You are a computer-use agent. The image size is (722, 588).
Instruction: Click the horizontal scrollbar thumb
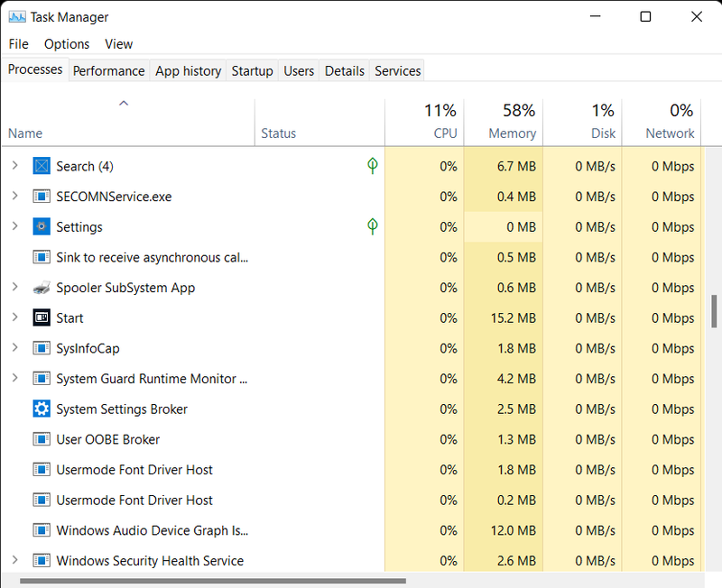click(x=213, y=581)
